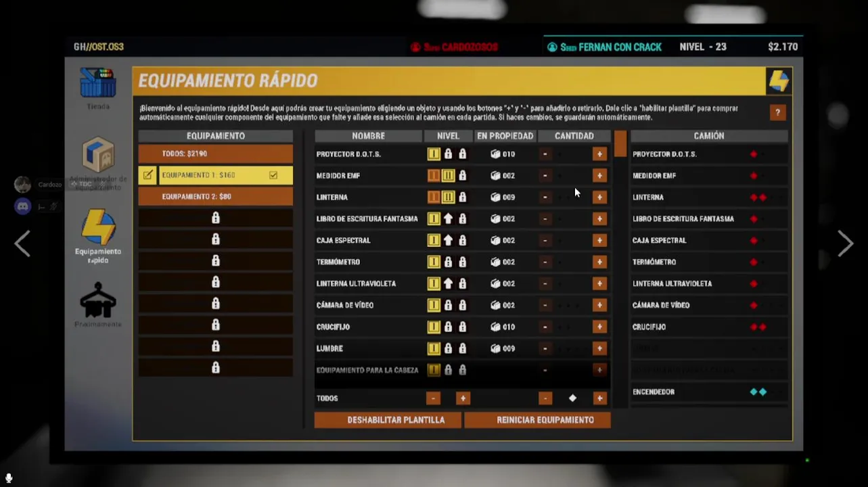
Task: Click the level II lock for Termómetro
Action: click(448, 262)
